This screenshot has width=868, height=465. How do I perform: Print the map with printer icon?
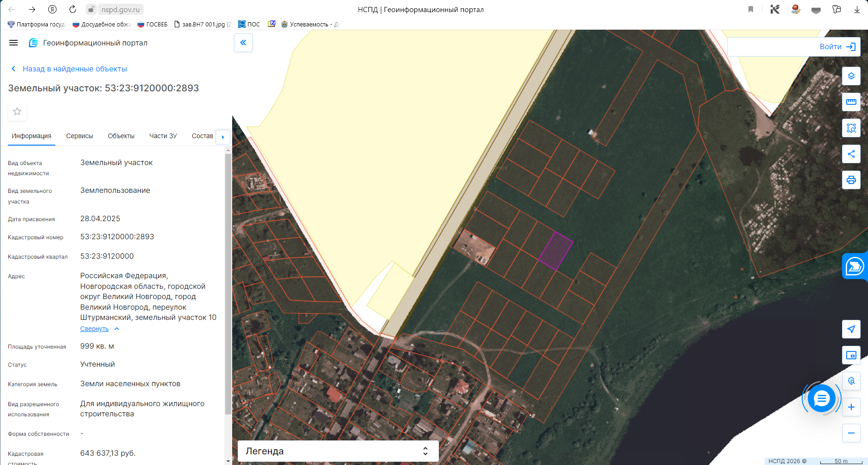tap(851, 180)
